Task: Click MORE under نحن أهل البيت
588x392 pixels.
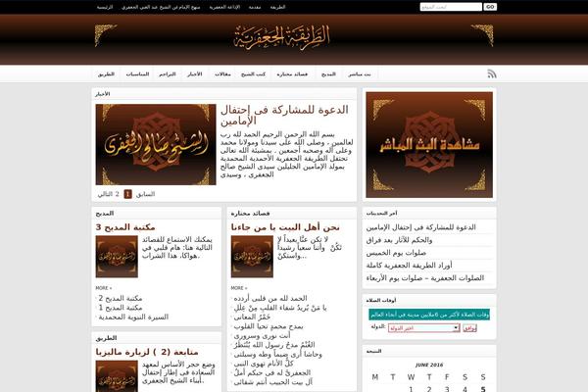Action: pyautogui.click(x=239, y=288)
